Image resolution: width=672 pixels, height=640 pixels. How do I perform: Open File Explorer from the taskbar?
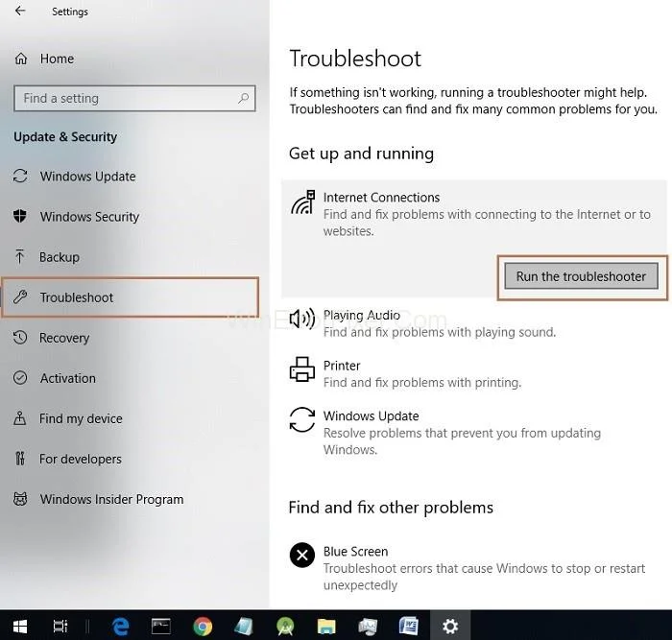point(326,627)
